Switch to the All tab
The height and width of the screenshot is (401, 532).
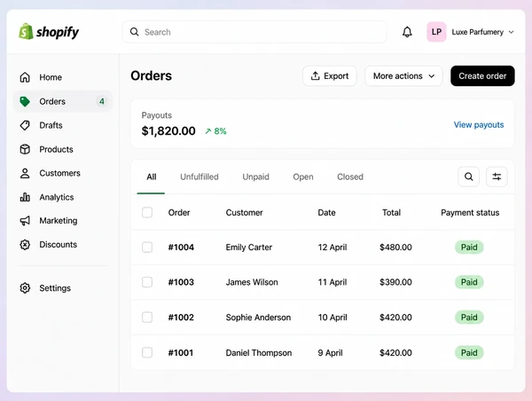point(152,177)
